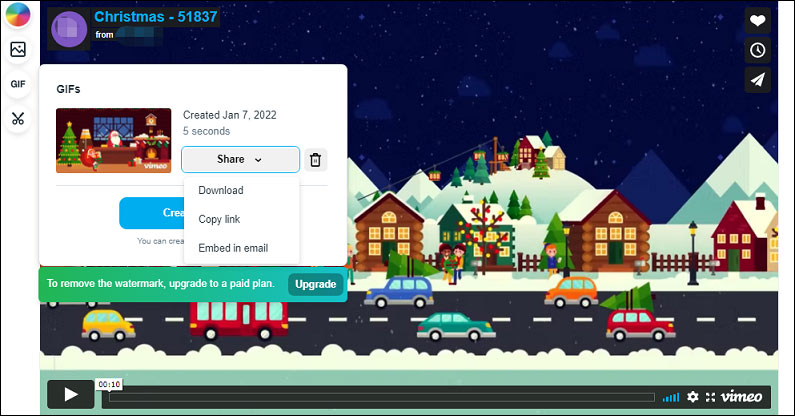
Task: Click the Upgrade button
Action: click(x=315, y=284)
